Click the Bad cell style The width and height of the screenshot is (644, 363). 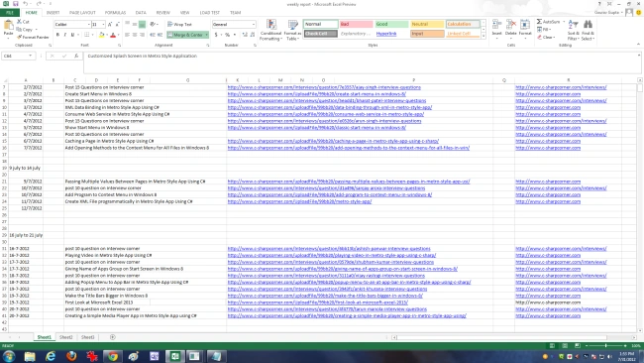pos(356,24)
